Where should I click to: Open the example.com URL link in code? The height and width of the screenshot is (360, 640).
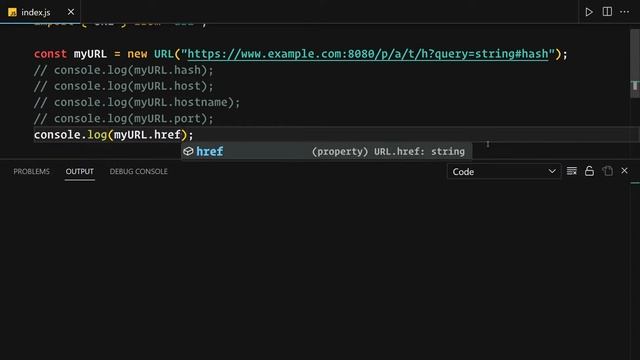tap(367, 54)
